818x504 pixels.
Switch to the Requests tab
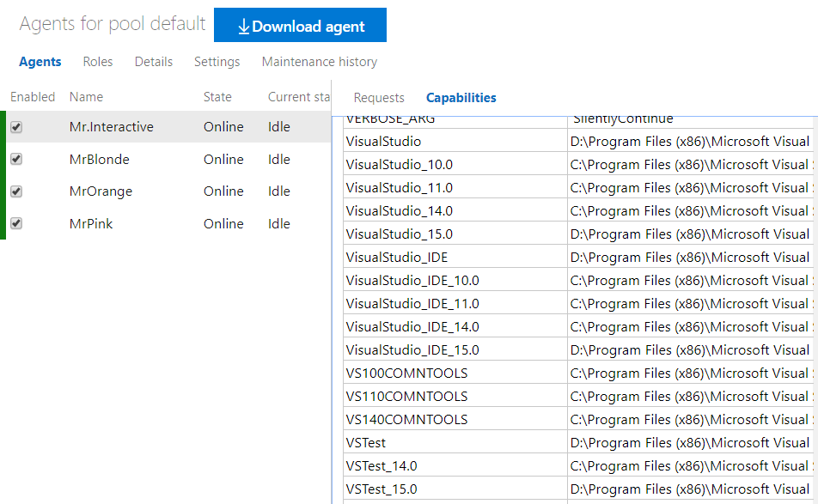(x=379, y=98)
